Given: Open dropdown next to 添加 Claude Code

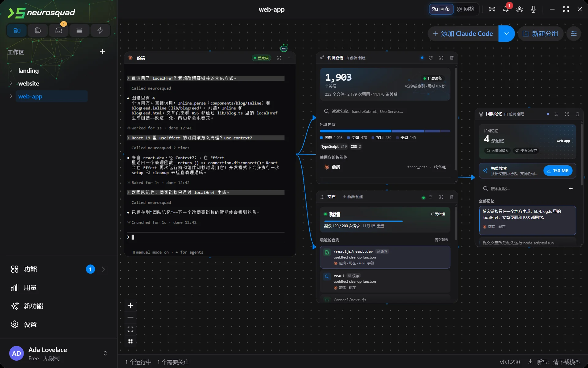Looking at the screenshot, I should coord(507,34).
